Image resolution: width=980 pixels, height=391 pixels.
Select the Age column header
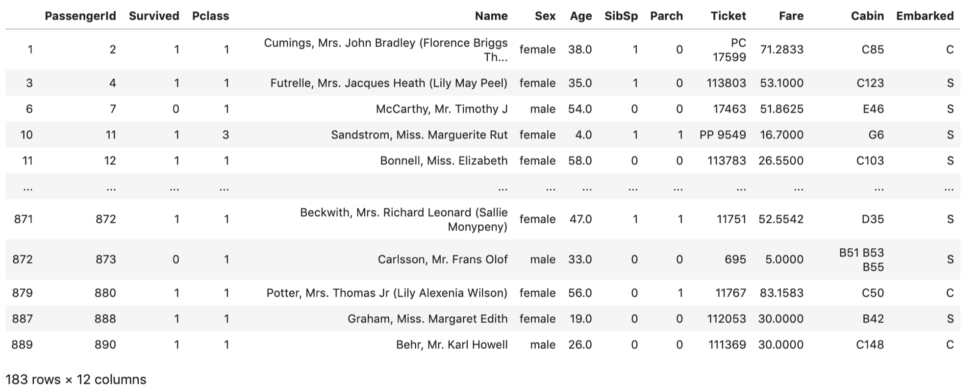click(580, 16)
